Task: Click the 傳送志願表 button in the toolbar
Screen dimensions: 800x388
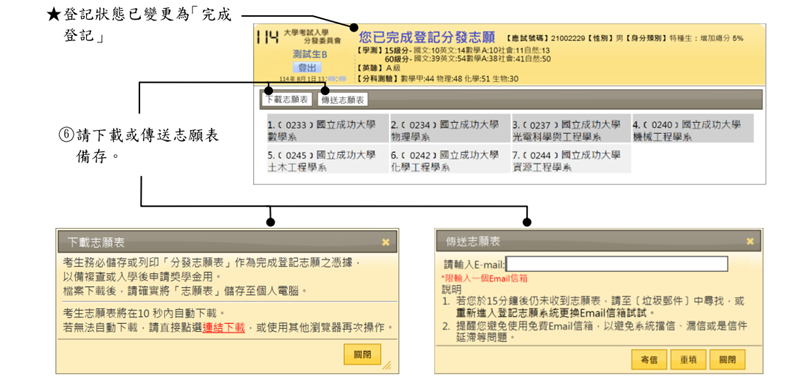Action: [343, 100]
